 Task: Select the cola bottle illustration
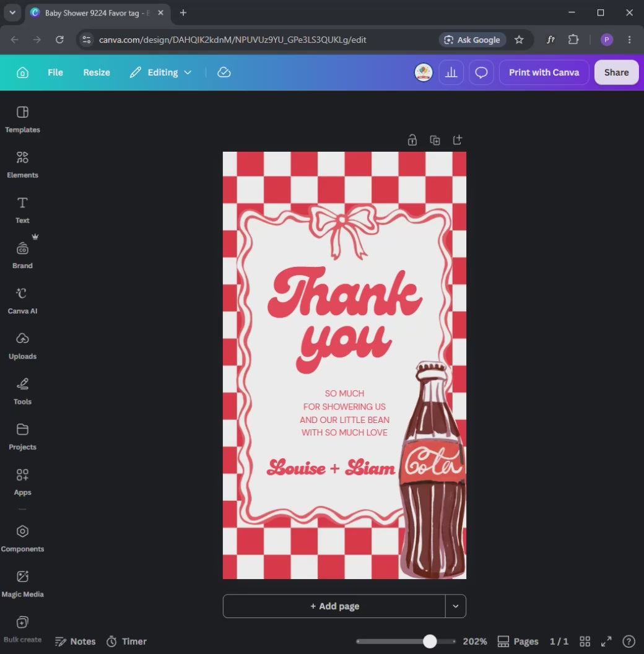pos(432,469)
